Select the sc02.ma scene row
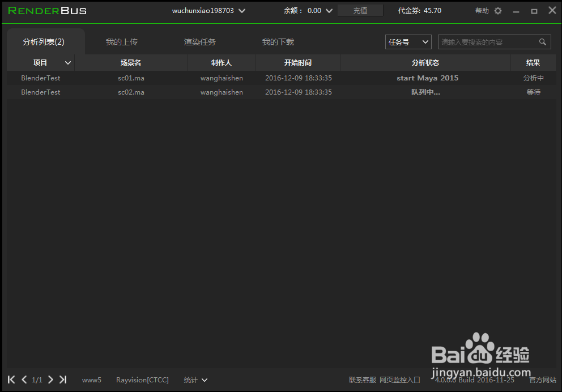Screen dimensions: 562x392 click(281, 92)
